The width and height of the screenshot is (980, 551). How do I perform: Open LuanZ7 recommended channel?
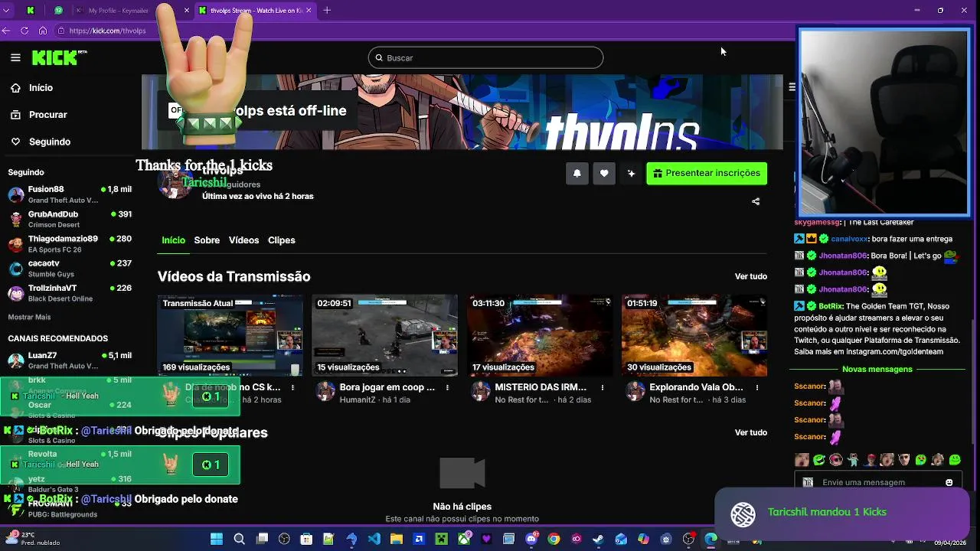click(x=70, y=360)
